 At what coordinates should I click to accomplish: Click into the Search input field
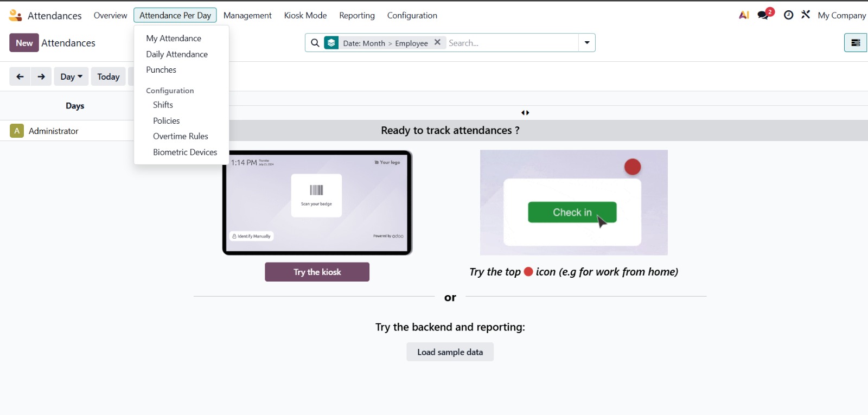click(510, 43)
